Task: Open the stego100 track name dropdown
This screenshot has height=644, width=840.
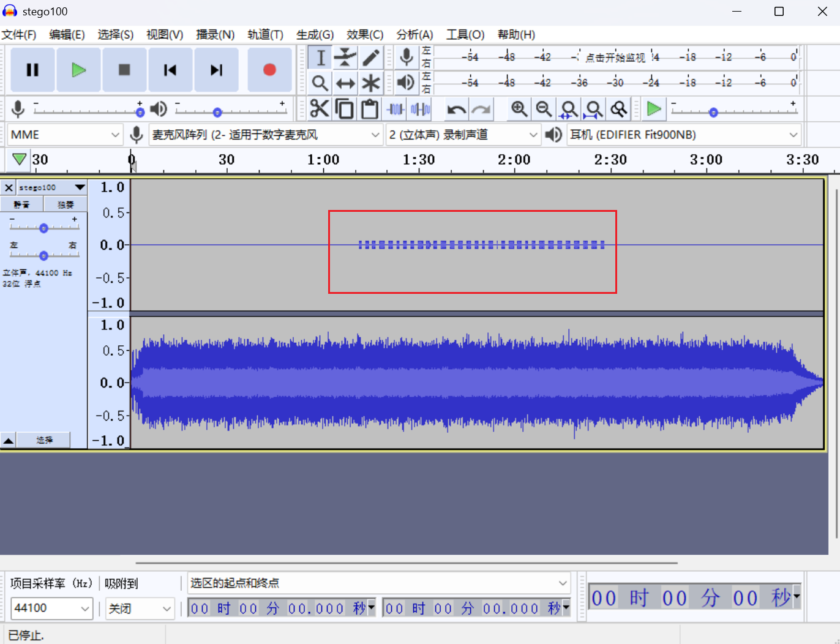Action: [52, 187]
